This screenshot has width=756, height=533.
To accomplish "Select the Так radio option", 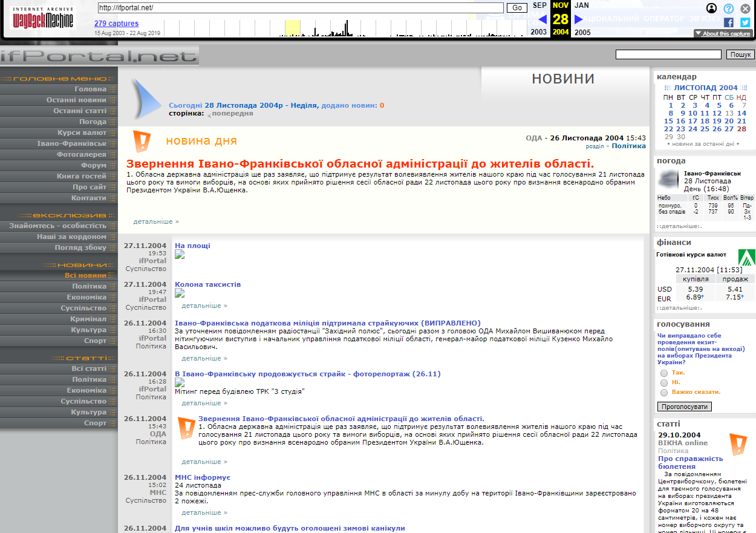I will pyautogui.click(x=664, y=373).
